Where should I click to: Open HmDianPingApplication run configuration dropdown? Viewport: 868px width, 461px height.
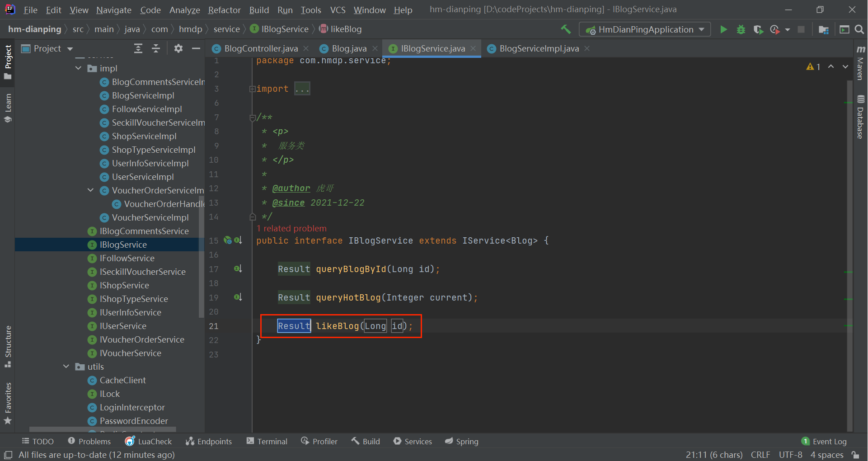click(645, 29)
